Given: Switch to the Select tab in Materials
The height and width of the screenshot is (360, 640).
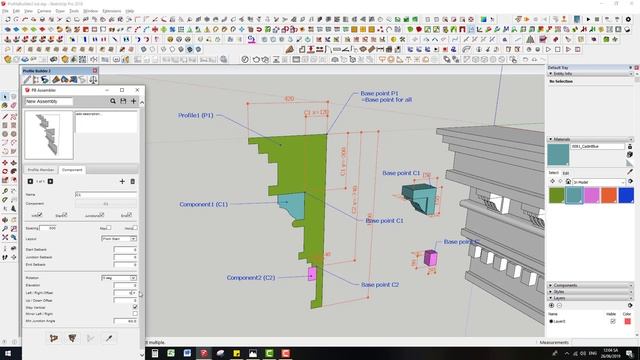Looking at the screenshot, I should (553, 173).
